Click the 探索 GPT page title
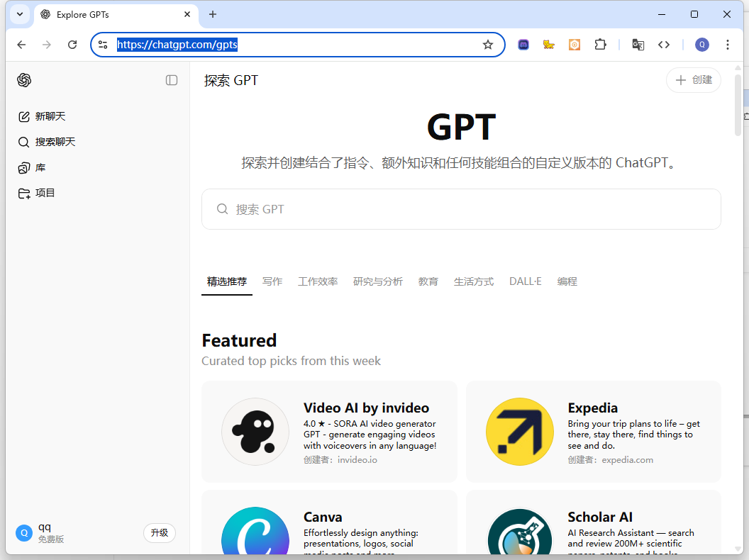The width and height of the screenshot is (749, 560). point(231,80)
